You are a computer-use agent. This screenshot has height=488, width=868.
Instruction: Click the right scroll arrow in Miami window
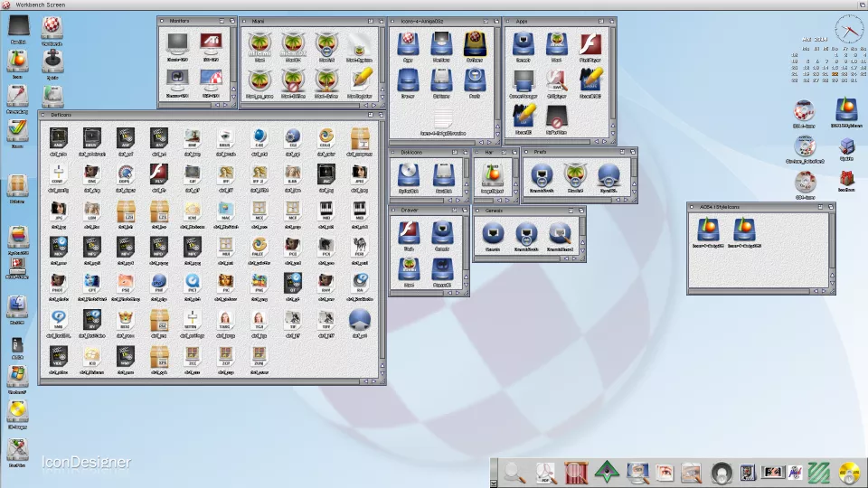pos(374,104)
